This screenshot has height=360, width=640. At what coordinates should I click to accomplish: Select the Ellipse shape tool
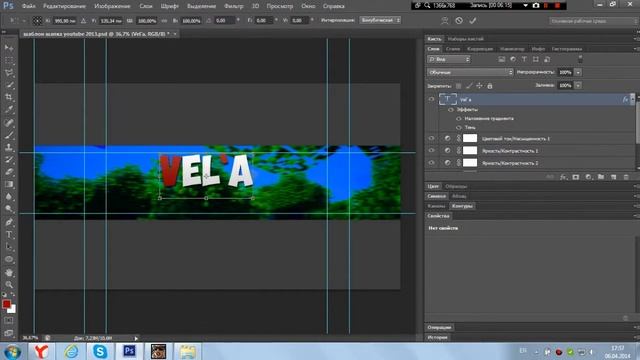(9, 259)
